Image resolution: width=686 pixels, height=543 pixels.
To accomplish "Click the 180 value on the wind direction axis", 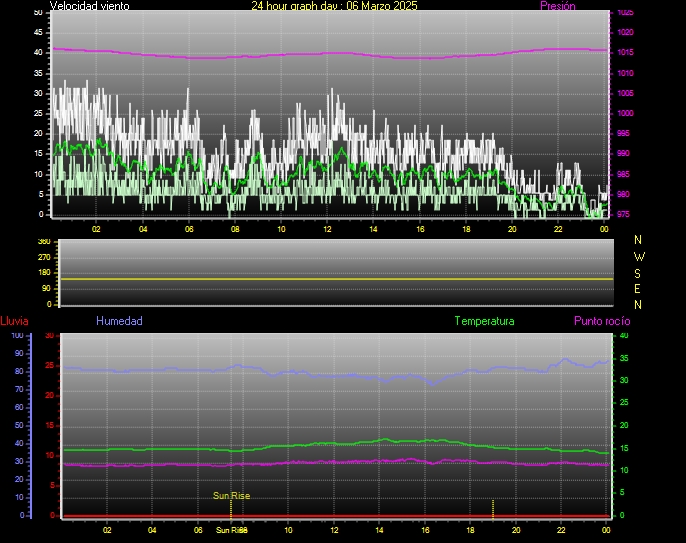I will [x=44, y=273].
